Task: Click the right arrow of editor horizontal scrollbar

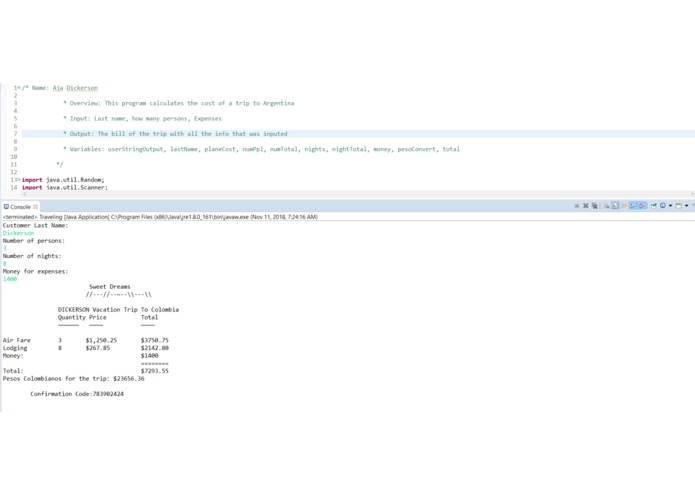Action: (x=691, y=194)
